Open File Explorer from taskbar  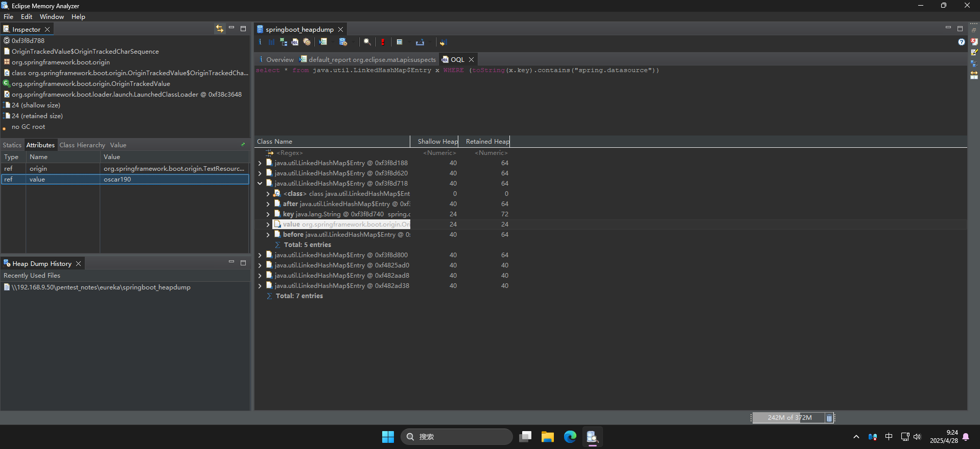547,437
